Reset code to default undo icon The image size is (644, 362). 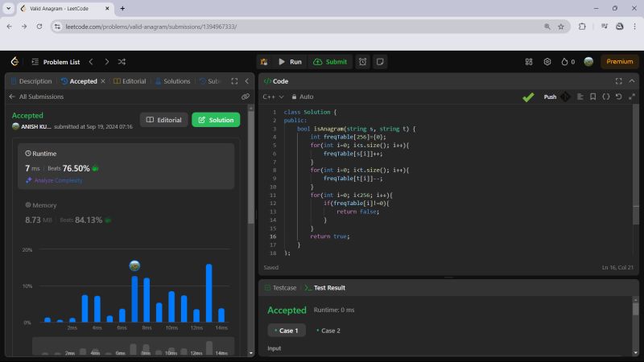[619, 97]
